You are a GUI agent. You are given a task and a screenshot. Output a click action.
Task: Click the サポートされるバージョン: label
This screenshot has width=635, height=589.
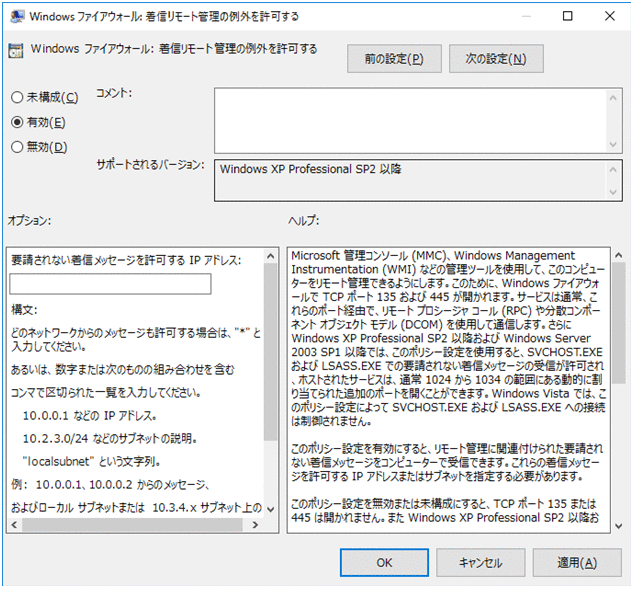pos(150,165)
